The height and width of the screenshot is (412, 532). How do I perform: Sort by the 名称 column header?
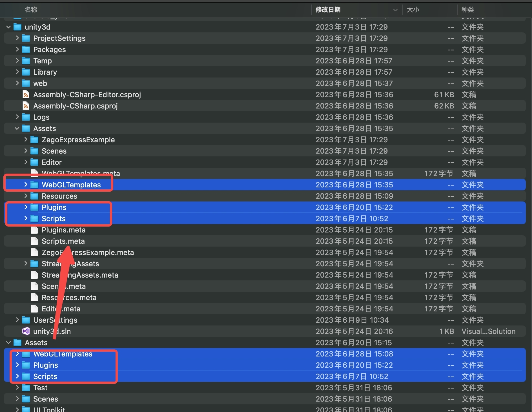click(x=31, y=10)
